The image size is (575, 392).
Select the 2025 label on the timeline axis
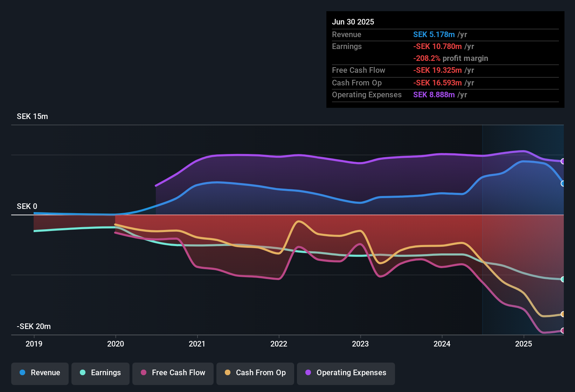524,344
